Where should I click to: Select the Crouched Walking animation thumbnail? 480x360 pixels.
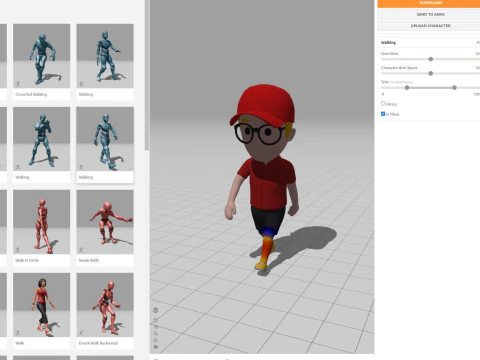pyautogui.click(x=42, y=56)
